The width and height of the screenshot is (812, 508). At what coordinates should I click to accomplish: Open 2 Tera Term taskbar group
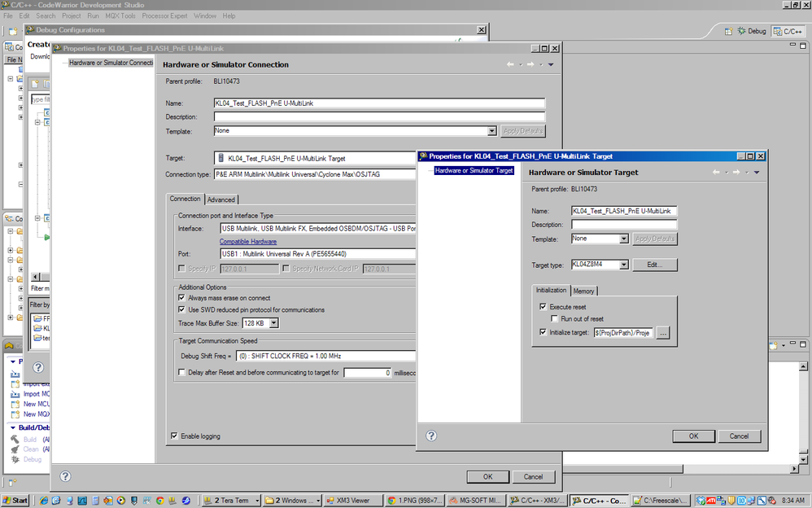pyautogui.click(x=231, y=500)
